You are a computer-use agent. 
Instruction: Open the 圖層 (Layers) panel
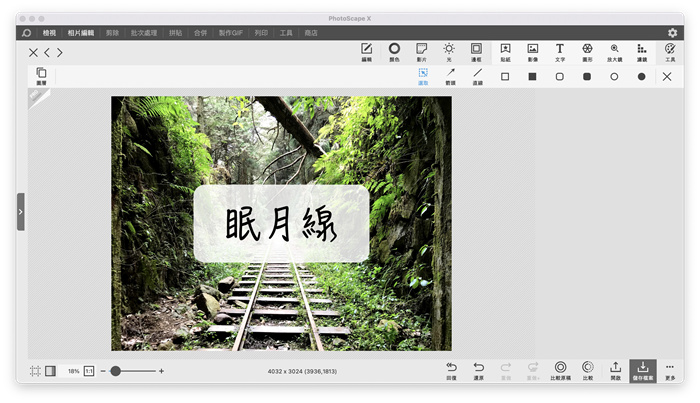pyautogui.click(x=41, y=76)
